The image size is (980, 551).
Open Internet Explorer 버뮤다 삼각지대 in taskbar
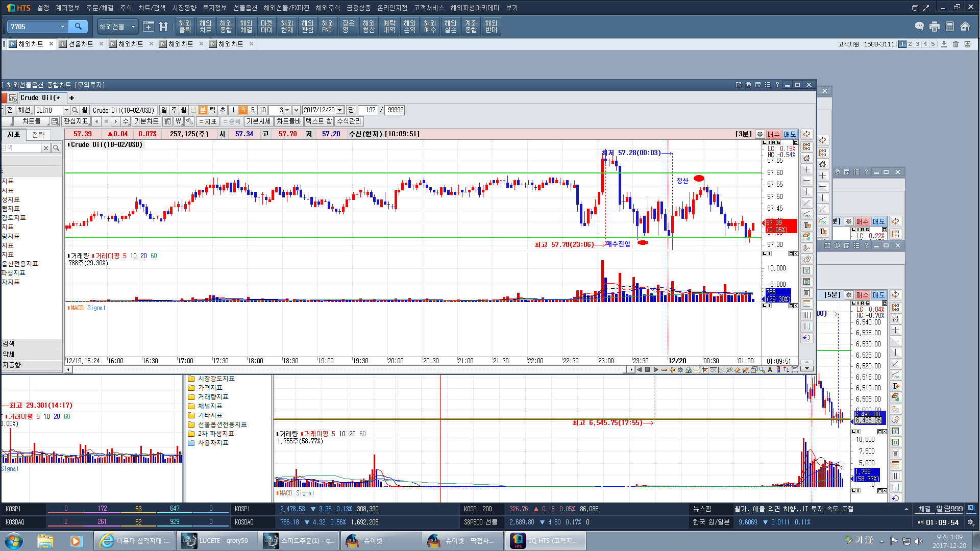[x=134, y=541]
